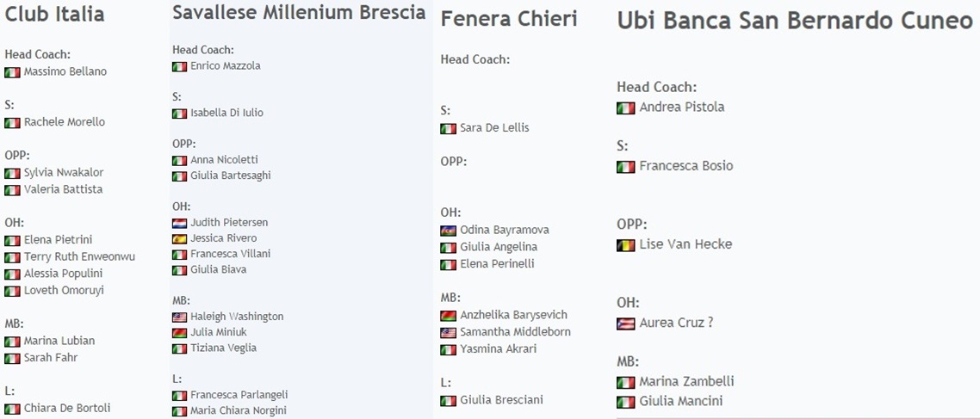Click the flag beside Julia Miniuk
Viewport: 980px width, 419px height.
click(179, 333)
